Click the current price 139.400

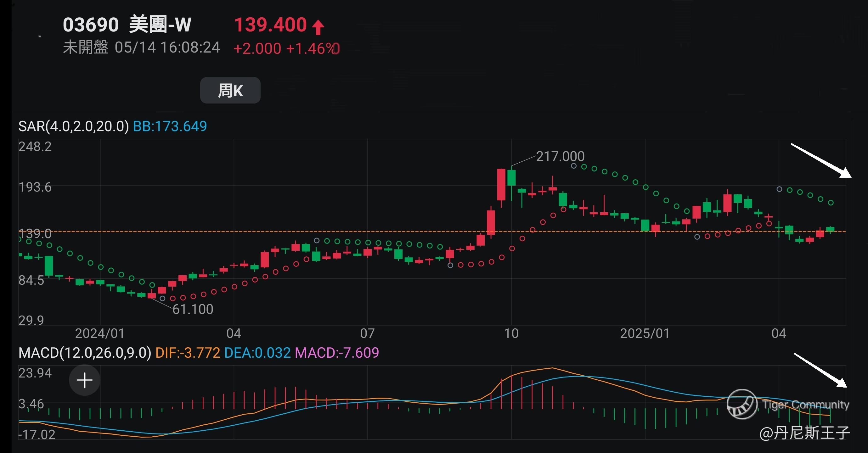(x=270, y=25)
